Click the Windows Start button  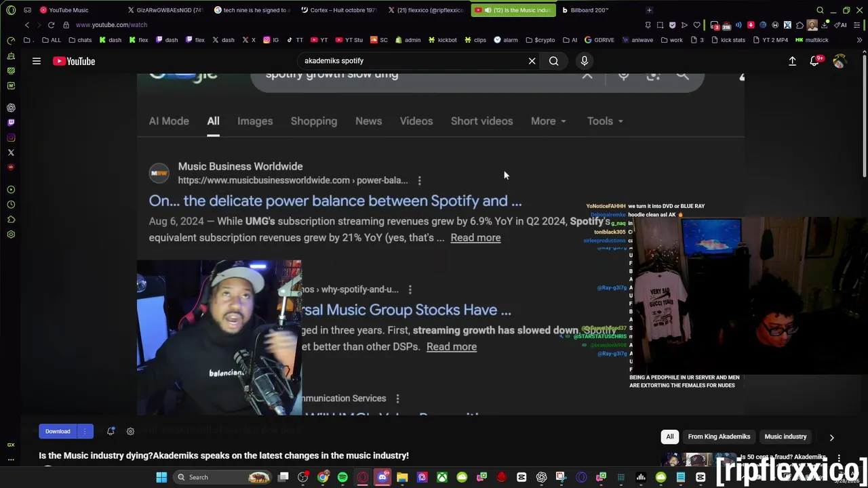point(161,477)
